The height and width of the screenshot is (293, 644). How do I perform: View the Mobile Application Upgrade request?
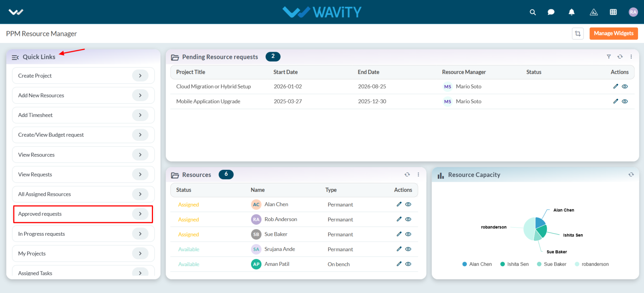(625, 101)
